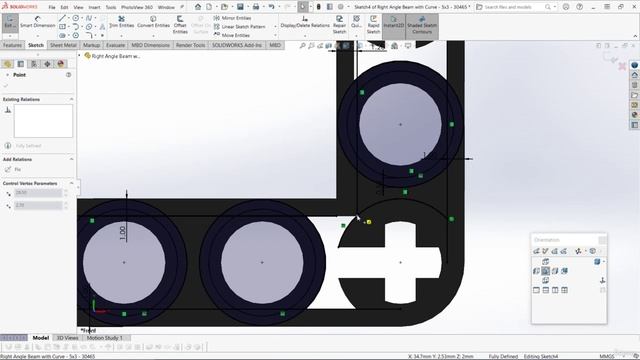Switch to the Sheet Metal tab

pyautogui.click(x=63, y=45)
